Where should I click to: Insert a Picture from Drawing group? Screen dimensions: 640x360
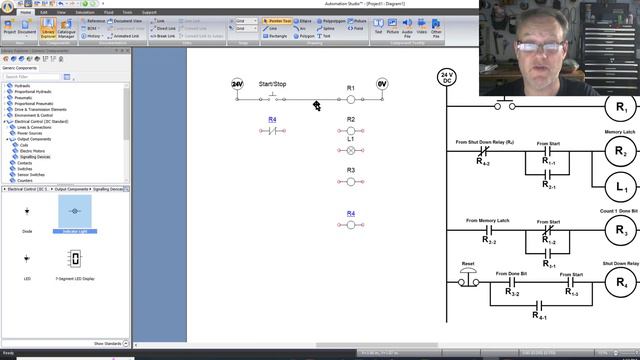(x=357, y=21)
